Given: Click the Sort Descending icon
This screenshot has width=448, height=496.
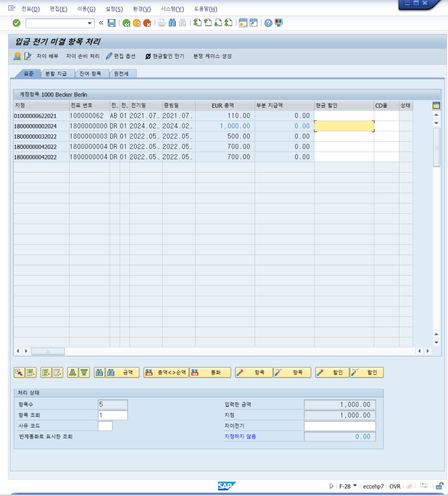Looking at the screenshot, I should (x=84, y=372).
